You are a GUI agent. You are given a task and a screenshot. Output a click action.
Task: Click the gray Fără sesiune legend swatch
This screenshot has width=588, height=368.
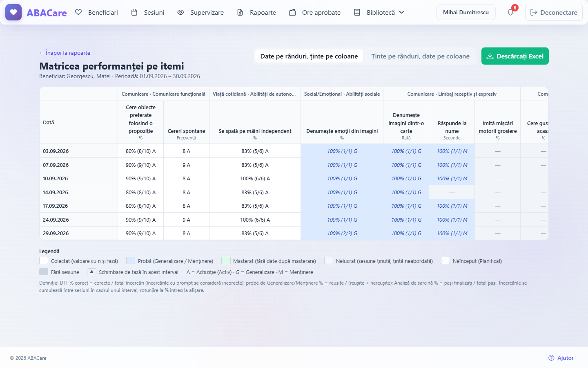tap(44, 272)
